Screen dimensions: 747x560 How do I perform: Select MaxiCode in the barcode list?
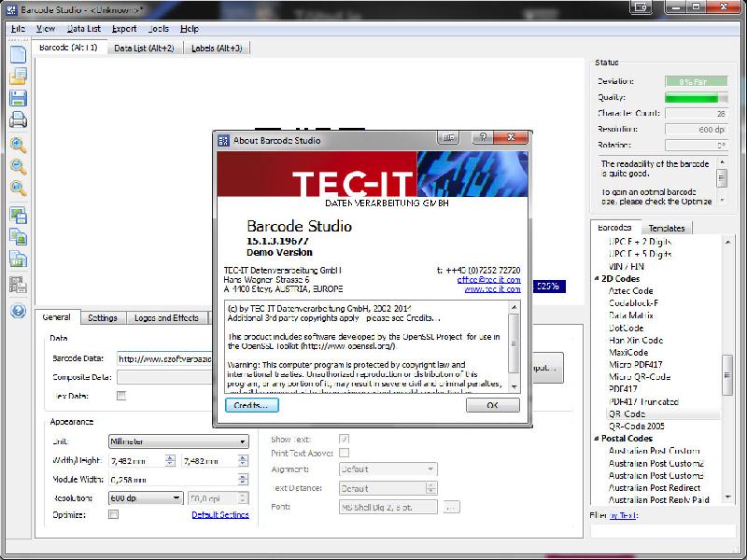[628, 353]
